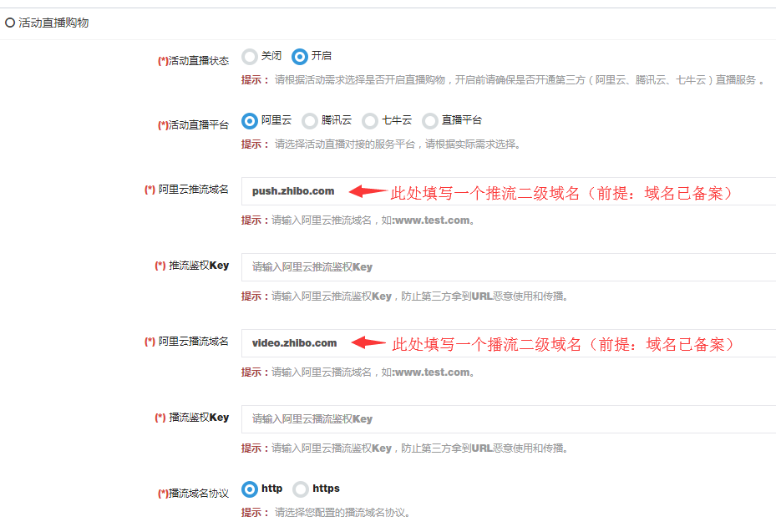This screenshot has height=532, width=776.
Task: Click the hint about 开启直播购物 third-party services
Action: point(503,79)
